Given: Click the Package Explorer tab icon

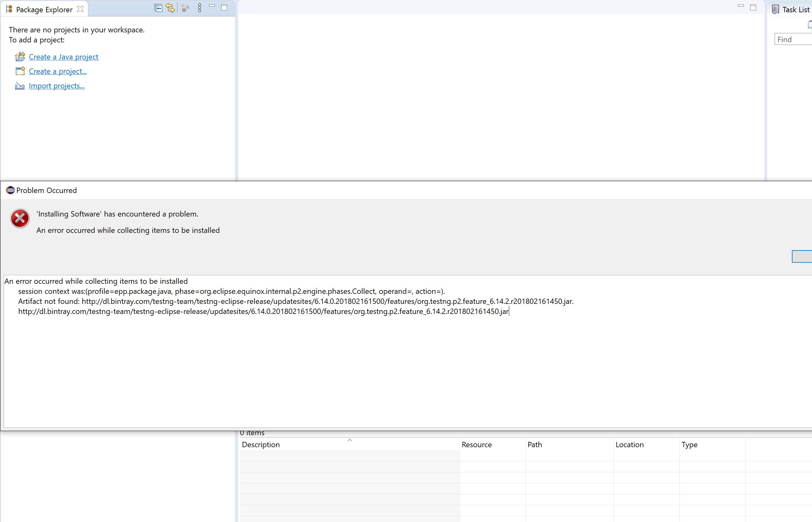Looking at the screenshot, I should (9, 9).
